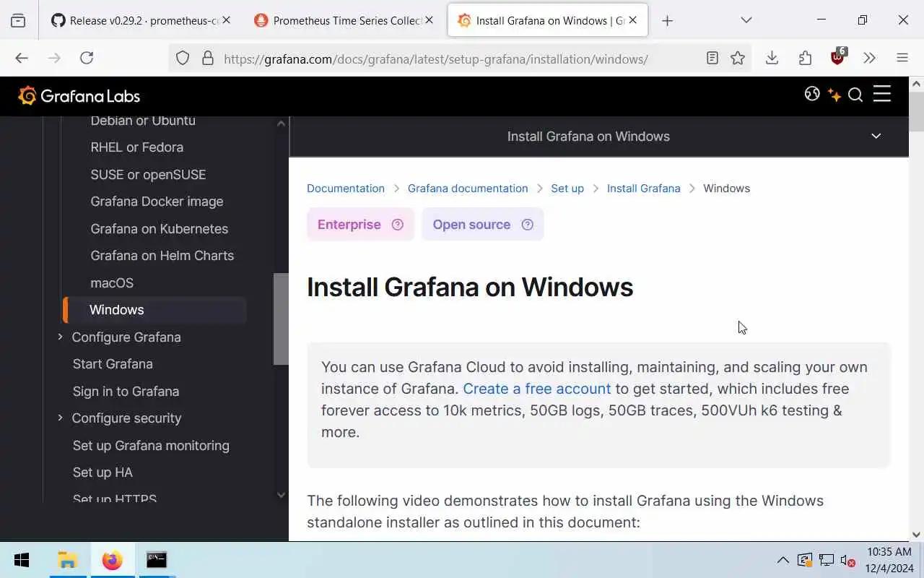Click the sidebar scrollbar thumb
Image resolution: width=924 pixels, height=578 pixels.
pyautogui.click(x=281, y=319)
